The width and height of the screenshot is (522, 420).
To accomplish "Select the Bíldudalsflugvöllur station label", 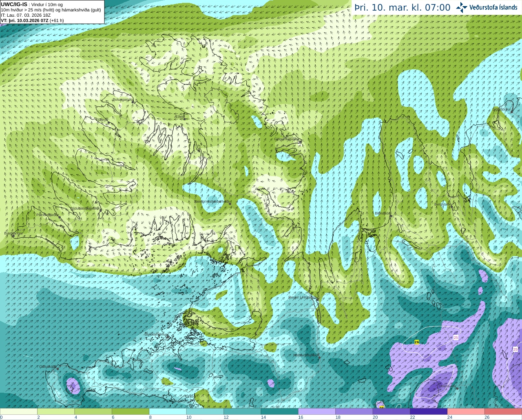I will click(85, 208).
